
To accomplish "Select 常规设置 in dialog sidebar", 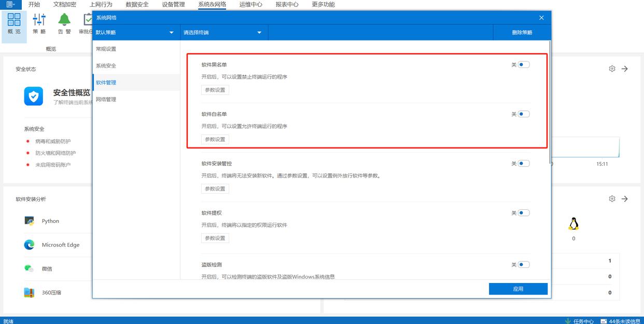I will coord(136,49).
